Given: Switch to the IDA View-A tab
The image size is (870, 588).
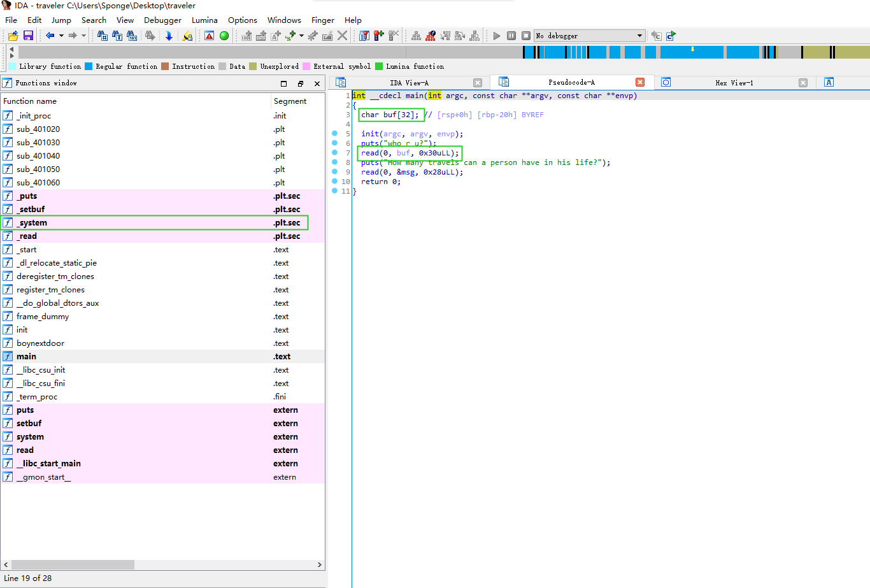Looking at the screenshot, I should [409, 83].
